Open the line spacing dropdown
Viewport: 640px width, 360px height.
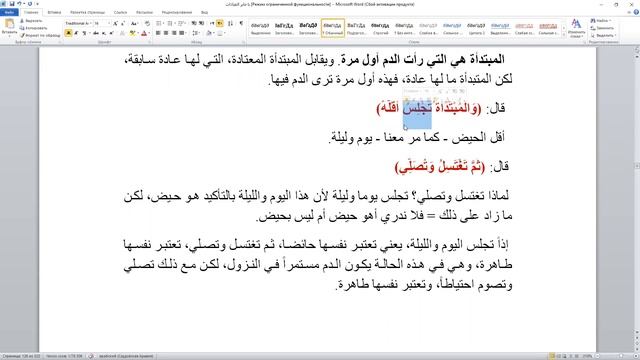[196, 33]
